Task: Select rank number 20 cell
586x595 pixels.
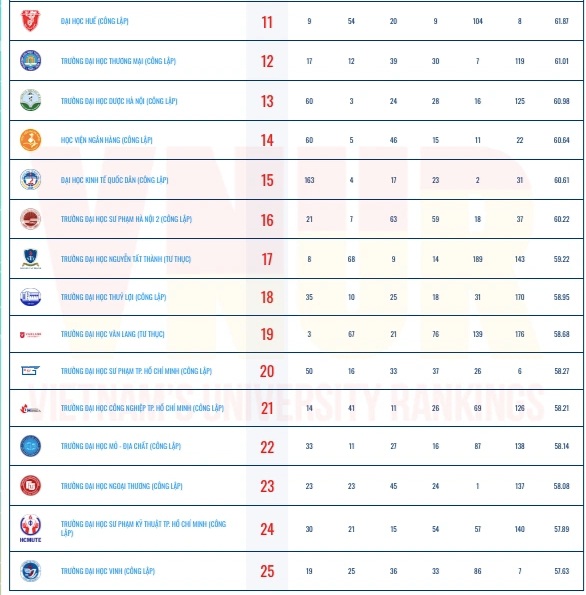Action: coord(267,371)
